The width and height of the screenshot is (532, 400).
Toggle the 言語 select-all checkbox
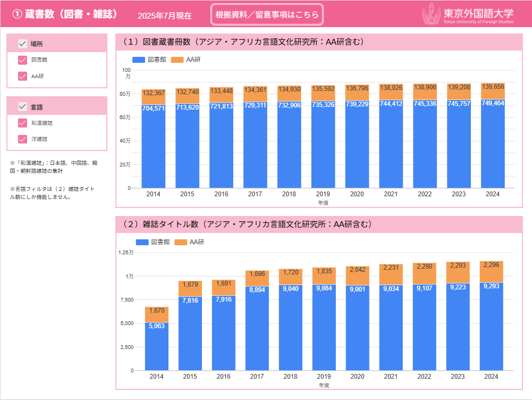pyautogui.click(x=22, y=106)
